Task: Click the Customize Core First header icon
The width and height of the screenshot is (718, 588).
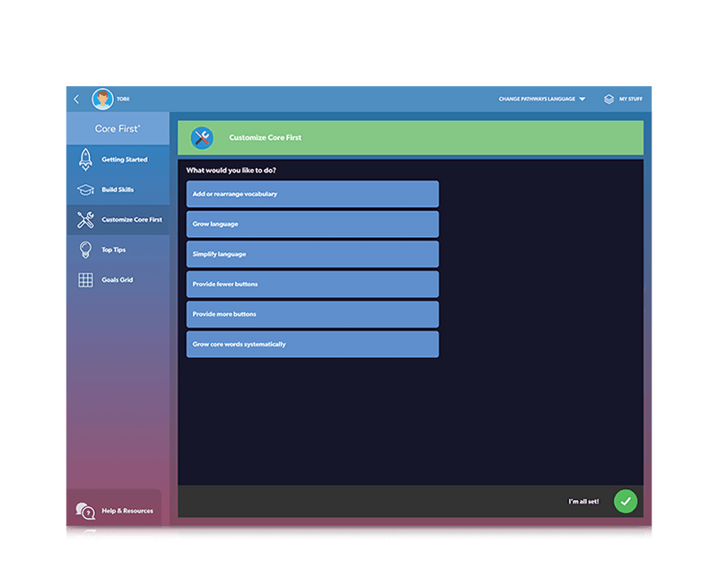Action: [x=202, y=137]
